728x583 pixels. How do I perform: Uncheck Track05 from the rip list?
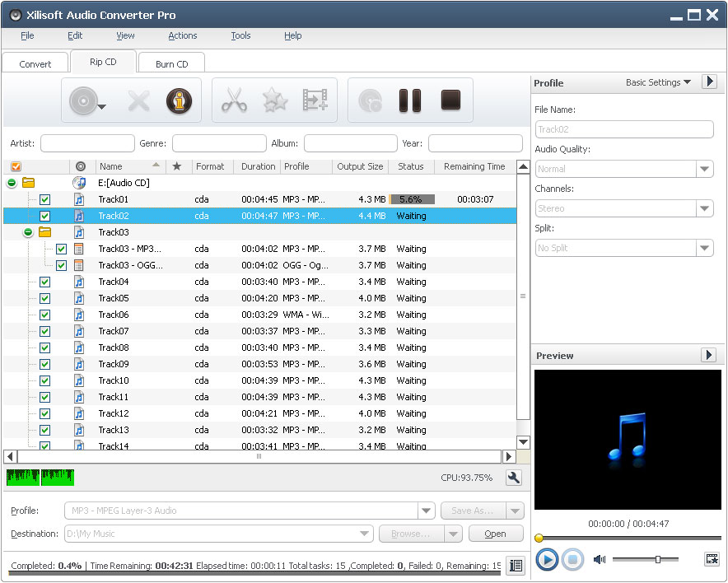(x=44, y=298)
